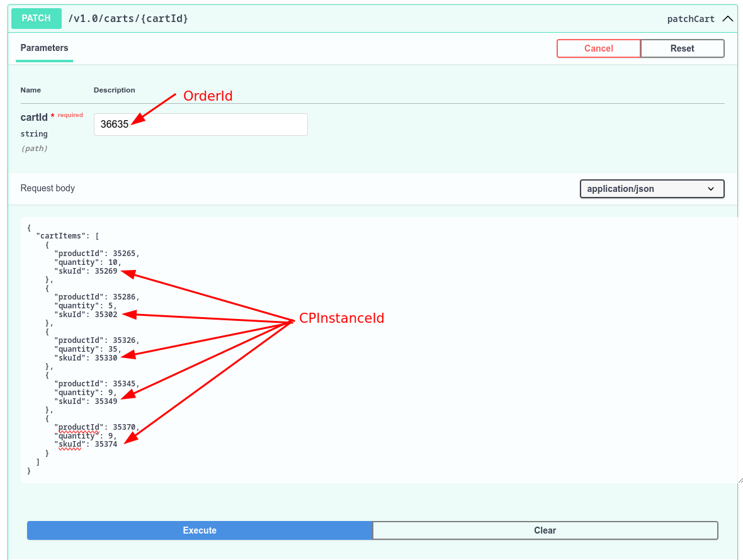743x560 pixels.
Task: Click the cartId parameter name
Action: [x=34, y=117]
